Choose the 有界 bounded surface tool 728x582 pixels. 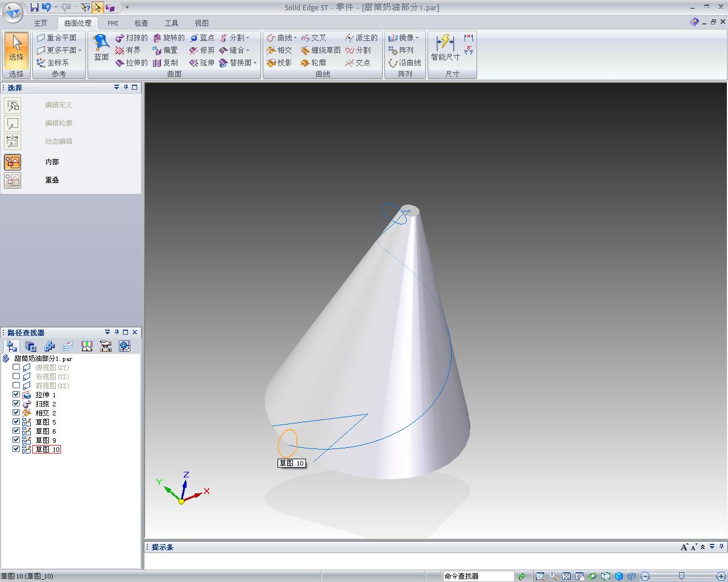tap(128, 50)
